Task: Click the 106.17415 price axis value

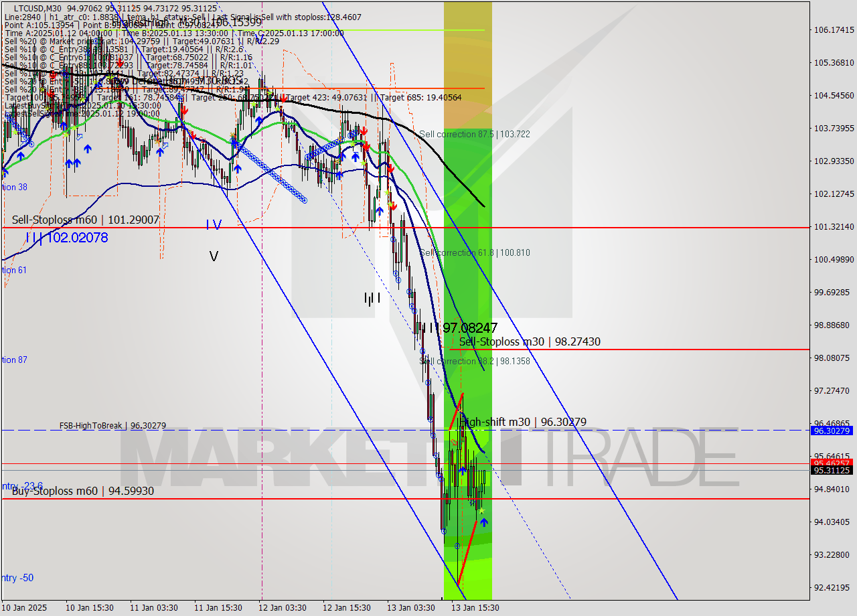Action: (x=834, y=29)
